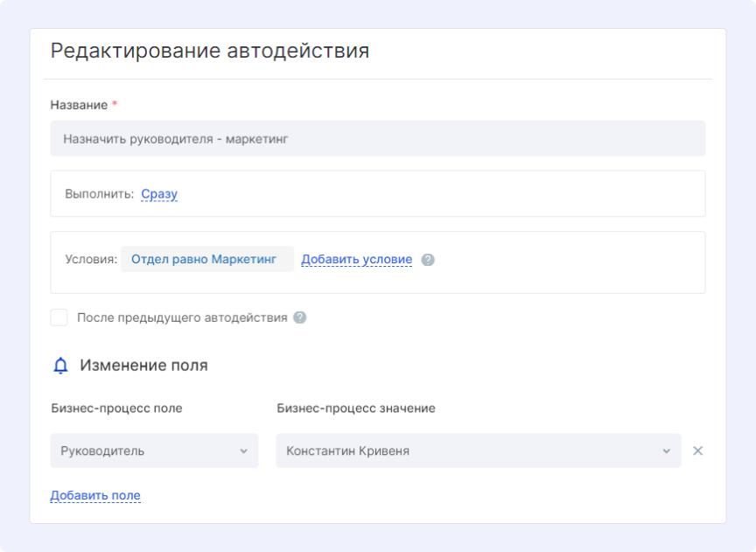
Task: Remove the Руководитель field row with X
Action: (x=697, y=451)
